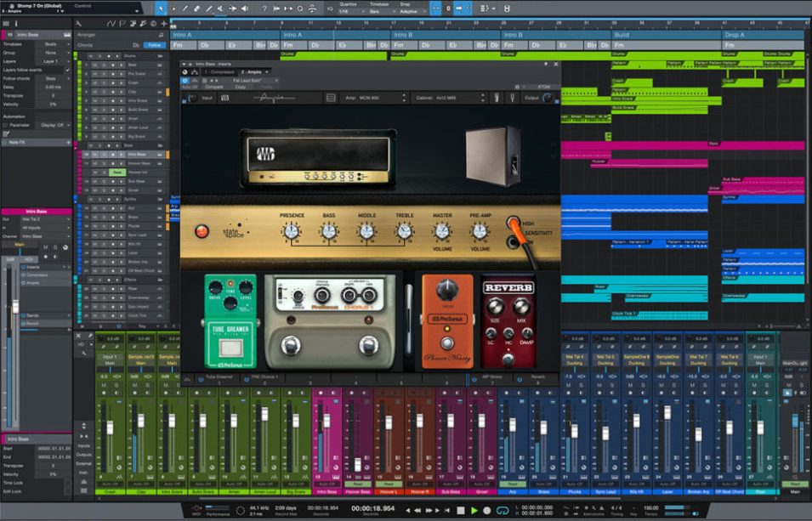Screen dimensions: 812x521
Task: Open the Ampire tuner icon
Action: click(512, 98)
